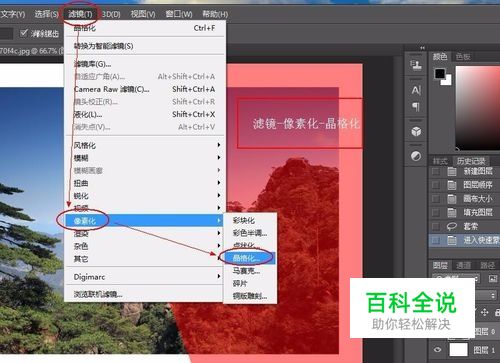Choose 彩色半调... in the submenu
This screenshot has width=500, height=363.
[x=250, y=233]
